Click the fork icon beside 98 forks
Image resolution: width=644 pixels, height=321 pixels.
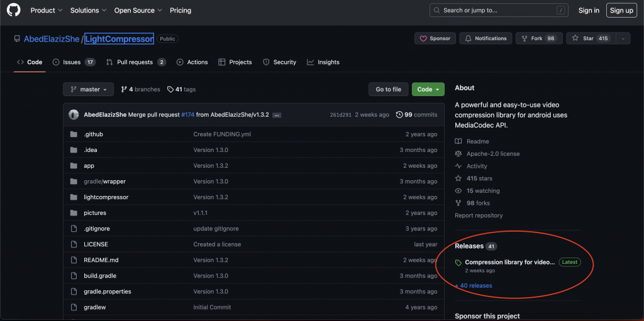click(458, 203)
